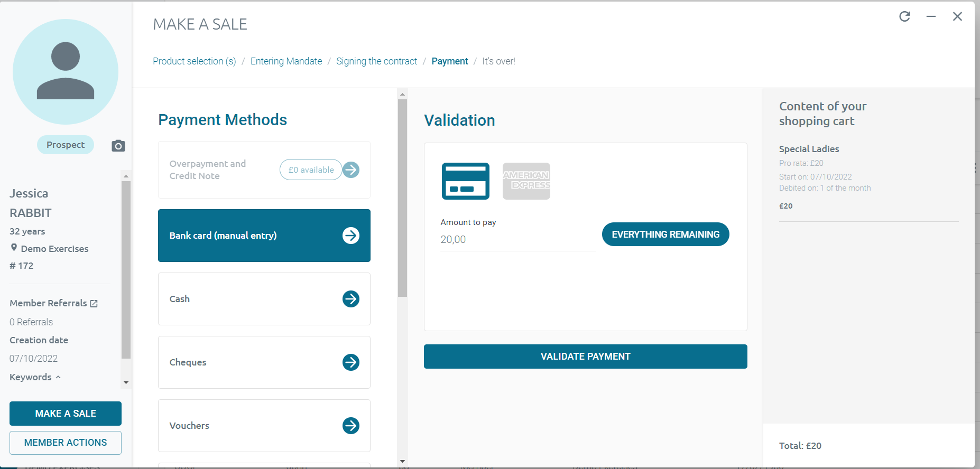The height and width of the screenshot is (469, 980).
Task: Click the arrow icon on the Vouchers method
Action: (351, 426)
